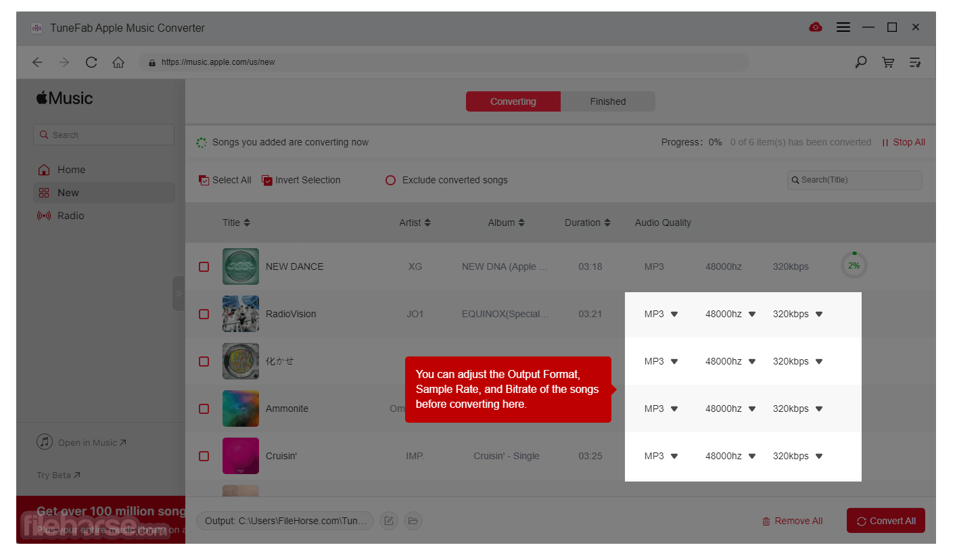Open Home in the sidebar
The image size is (957, 560).
pyautogui.click(x=104, y=170)
